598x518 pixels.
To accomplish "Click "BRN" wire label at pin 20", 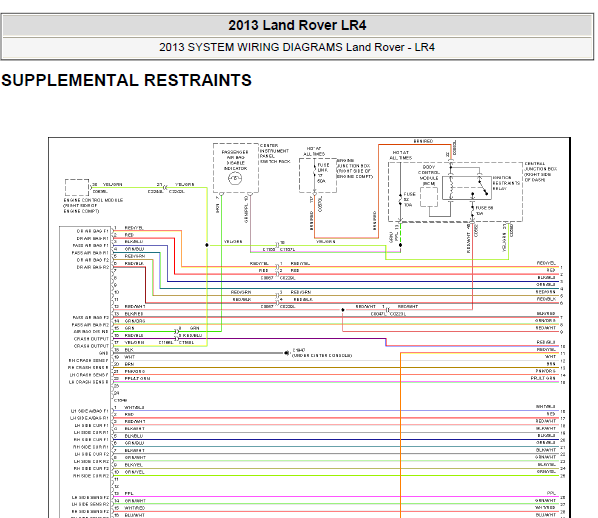I will pyautogui.click(x=129, y=364).
